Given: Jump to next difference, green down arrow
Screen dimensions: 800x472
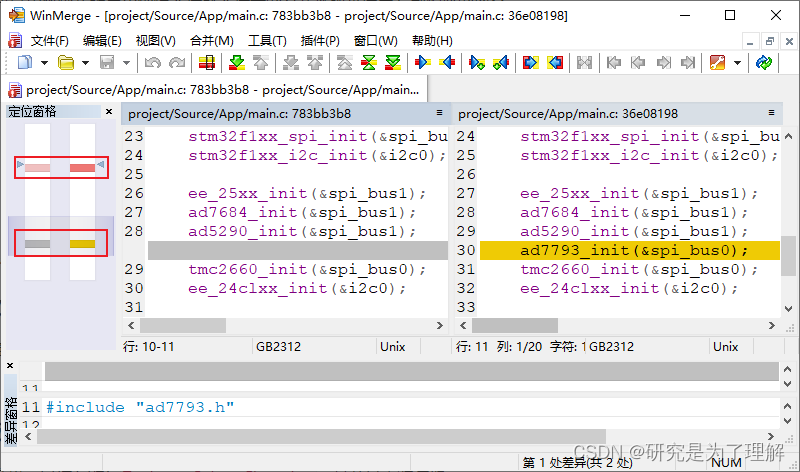Looking at the screenshot, I should click(237, 63).
